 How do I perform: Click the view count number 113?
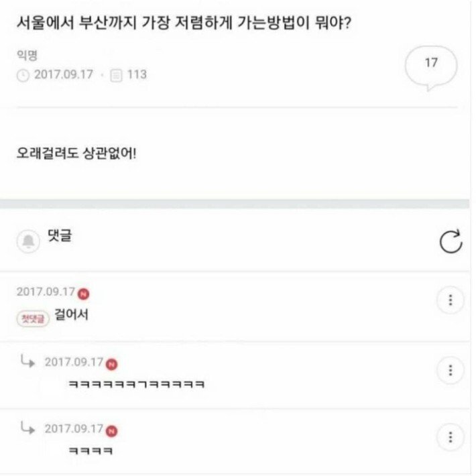136,75
